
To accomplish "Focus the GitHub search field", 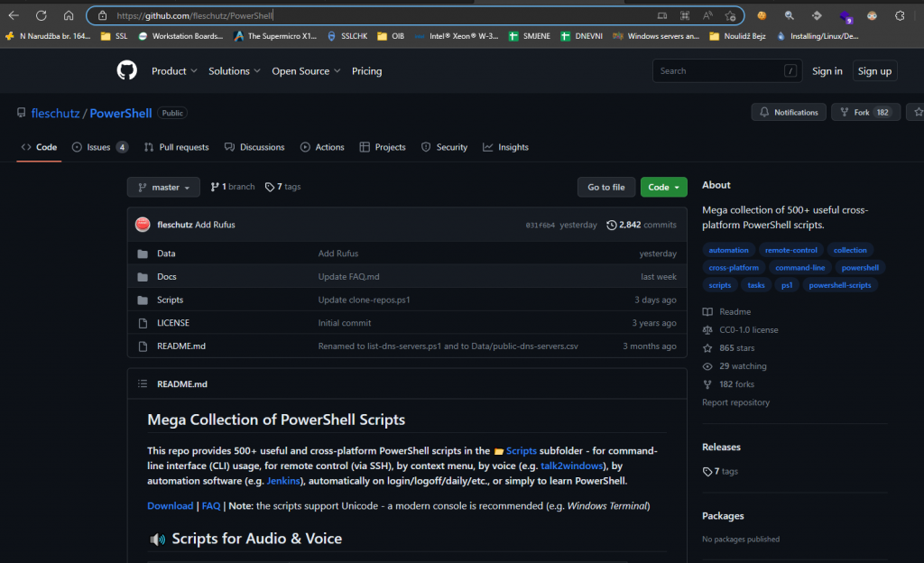I will click(x=717, y=71).
